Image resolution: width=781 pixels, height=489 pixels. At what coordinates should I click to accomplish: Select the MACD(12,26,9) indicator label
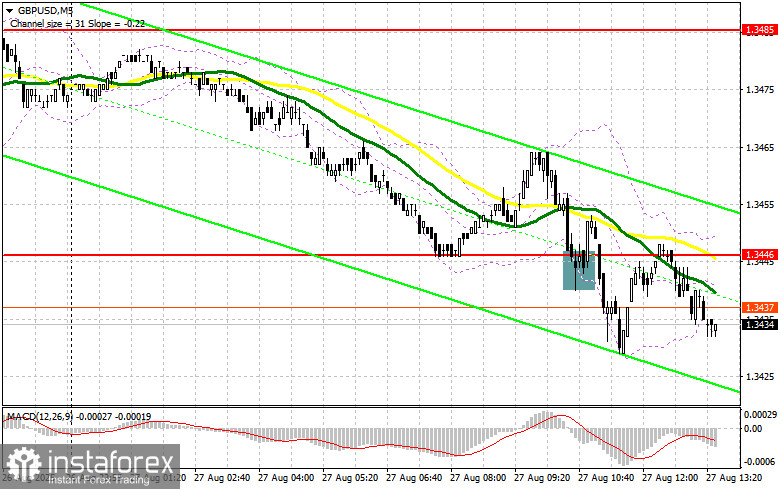click(x=79, y=416)
